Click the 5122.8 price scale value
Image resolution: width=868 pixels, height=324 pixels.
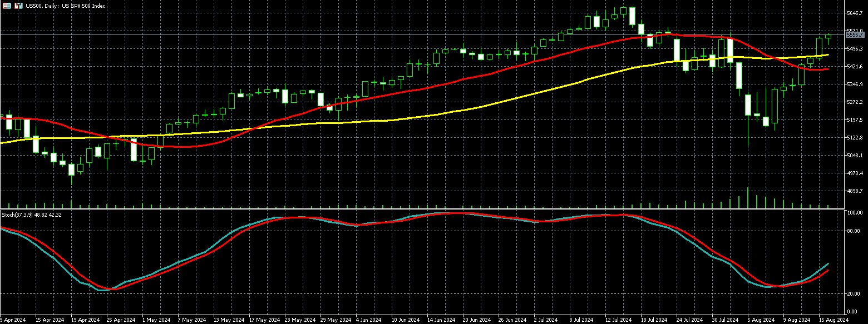(x=855, y=138)
